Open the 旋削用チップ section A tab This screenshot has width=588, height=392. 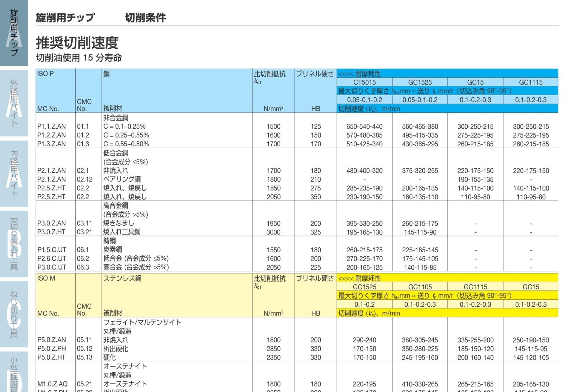coord(14,33)
